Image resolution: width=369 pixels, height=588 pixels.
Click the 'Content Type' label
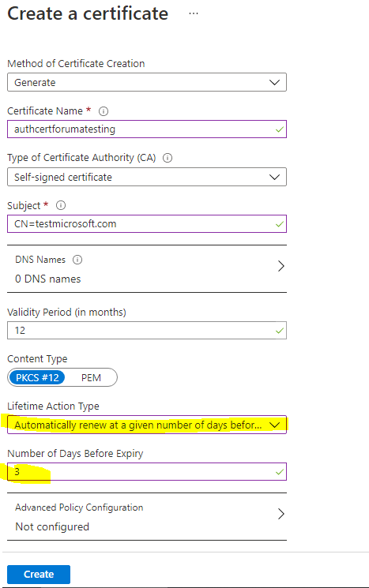(37, 359)
